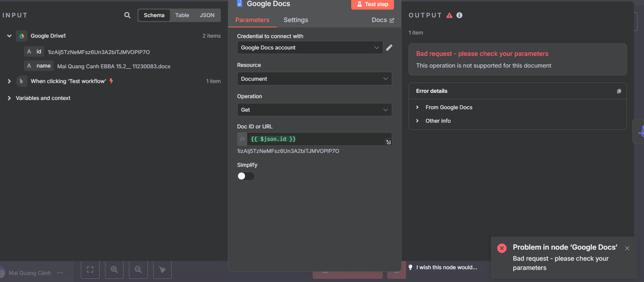Dismiss the Problem in node notification
This screenshot has width=644, height=282.
(x=627, y=248)
